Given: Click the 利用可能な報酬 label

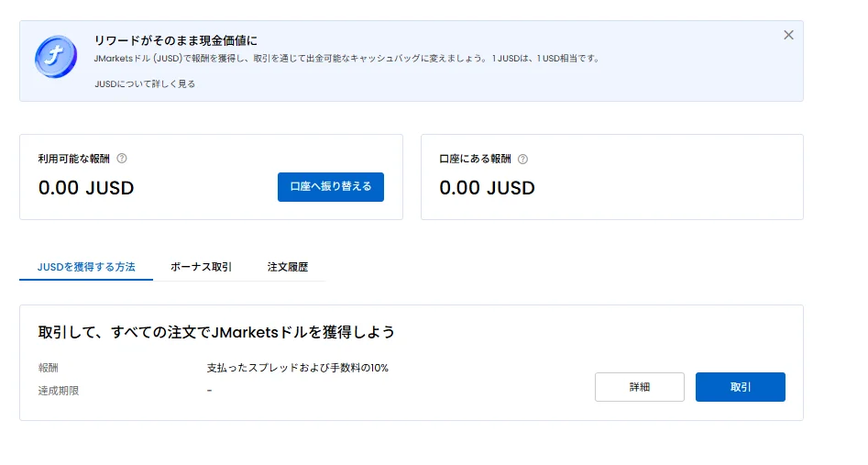Looking at the screenshot, I should pyautogui.click(x=73, y=159).
